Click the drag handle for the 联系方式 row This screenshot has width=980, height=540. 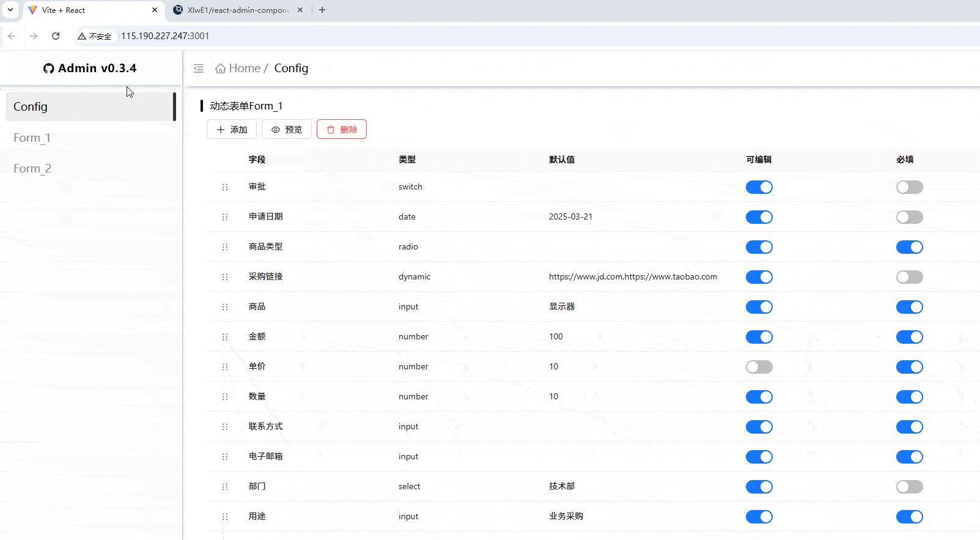tap(225, 427)
